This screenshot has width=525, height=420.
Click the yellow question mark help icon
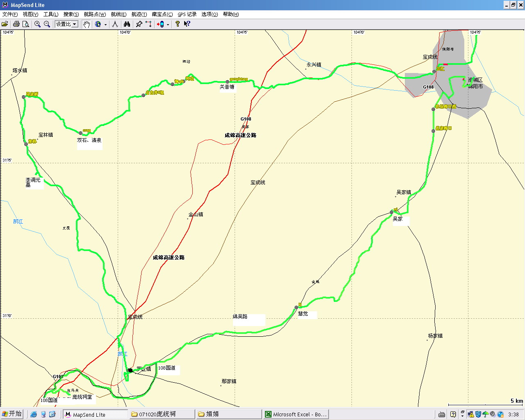[177, 24]
